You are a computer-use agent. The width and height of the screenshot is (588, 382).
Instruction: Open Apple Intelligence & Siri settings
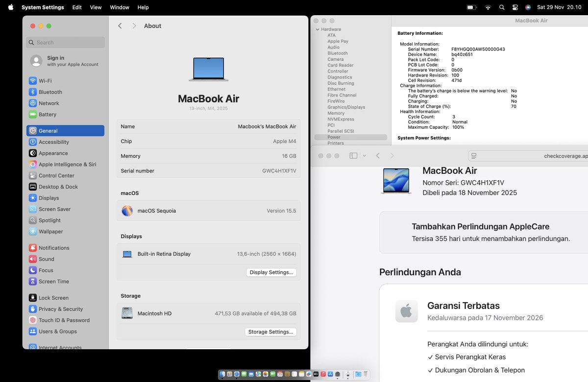click(65, 165)
